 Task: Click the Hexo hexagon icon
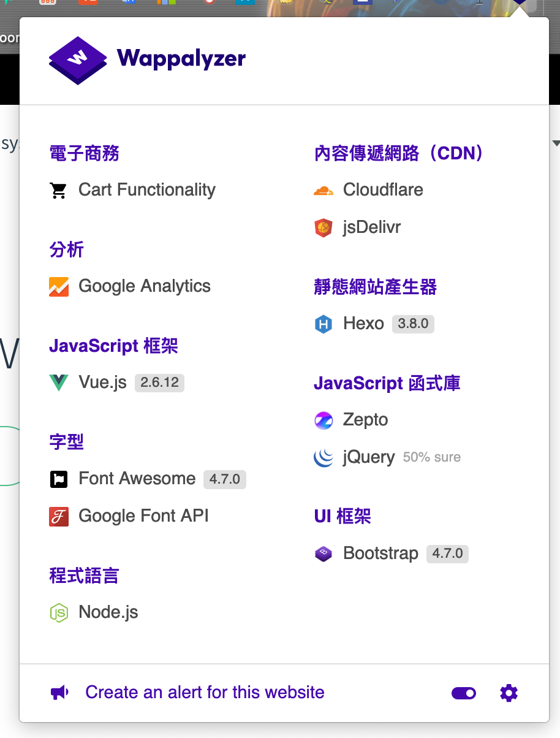click(x=324, y=324)
